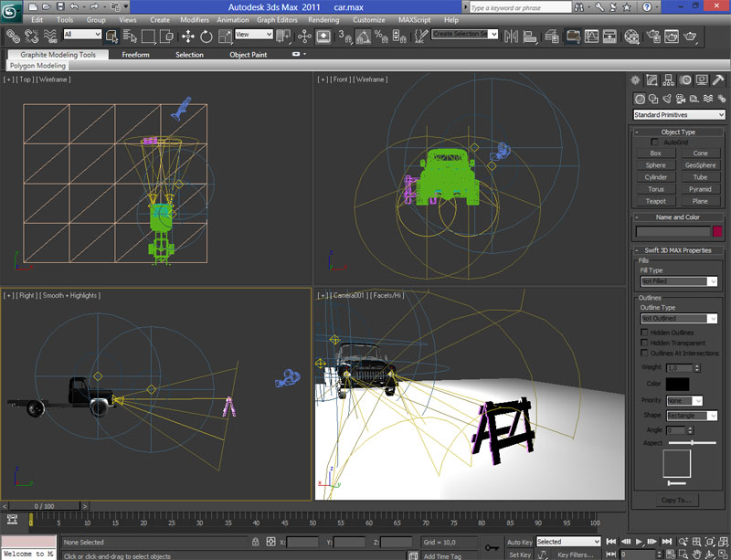Select the Move transform tool
This screenshot has height=560, width=731.
click(x=188, y=37)
